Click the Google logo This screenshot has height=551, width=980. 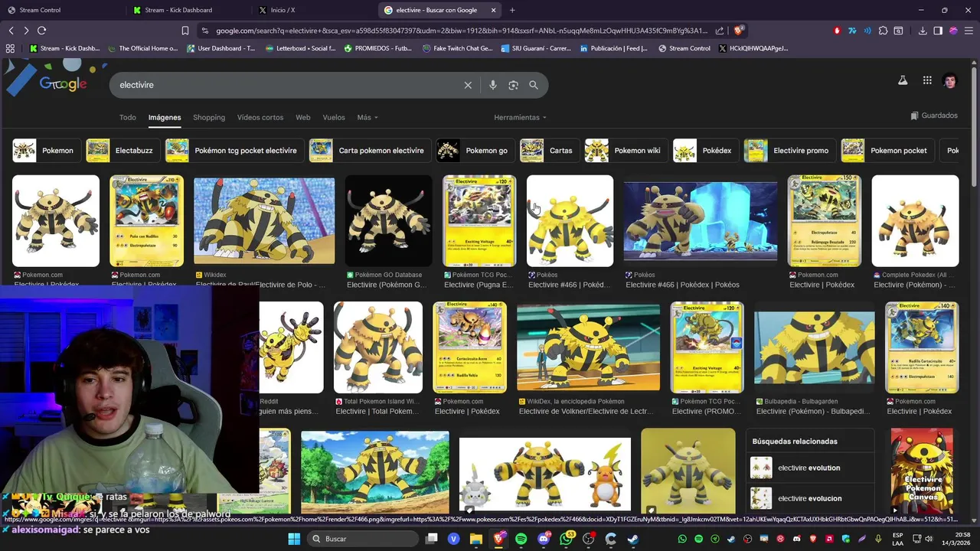point(63,84)
